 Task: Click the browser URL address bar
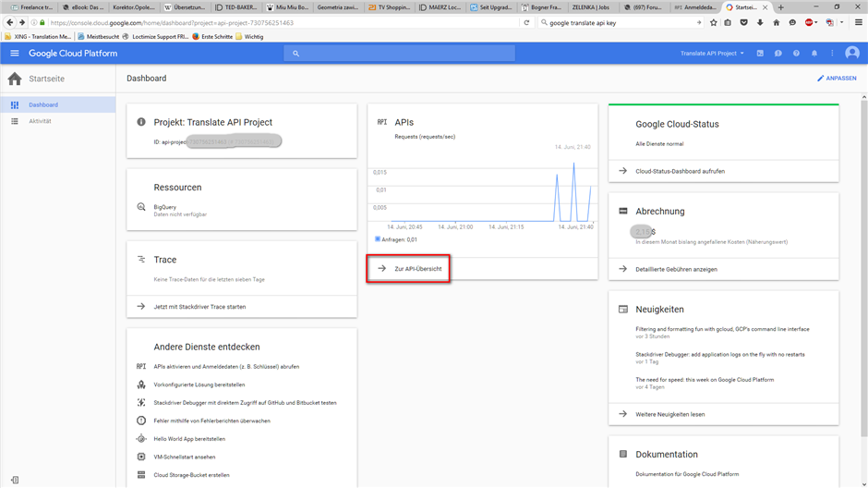[x=283, y=23]
